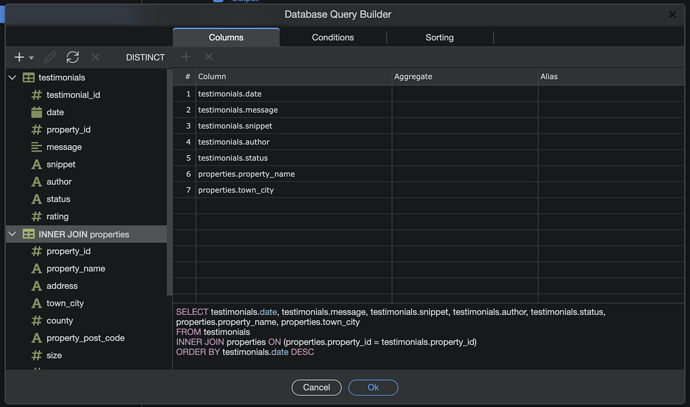
Task: Select the author field in testimonials
Action: (59, 182)
